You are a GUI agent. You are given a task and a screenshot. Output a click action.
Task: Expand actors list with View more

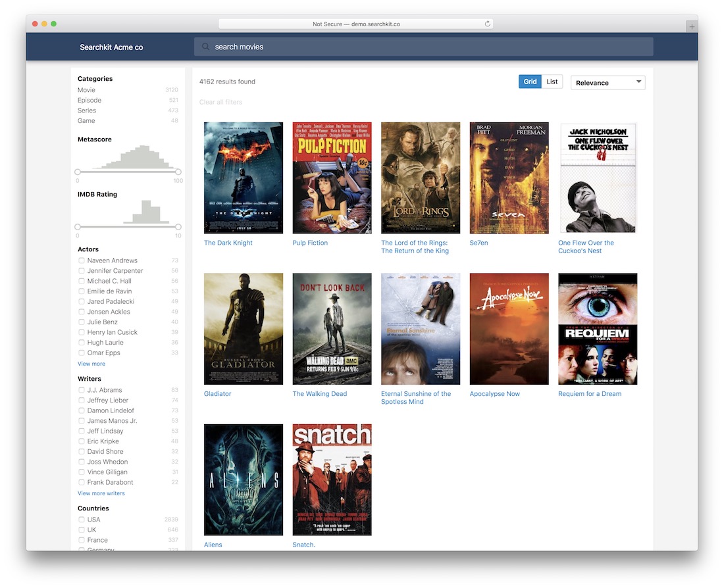point(91,364)
